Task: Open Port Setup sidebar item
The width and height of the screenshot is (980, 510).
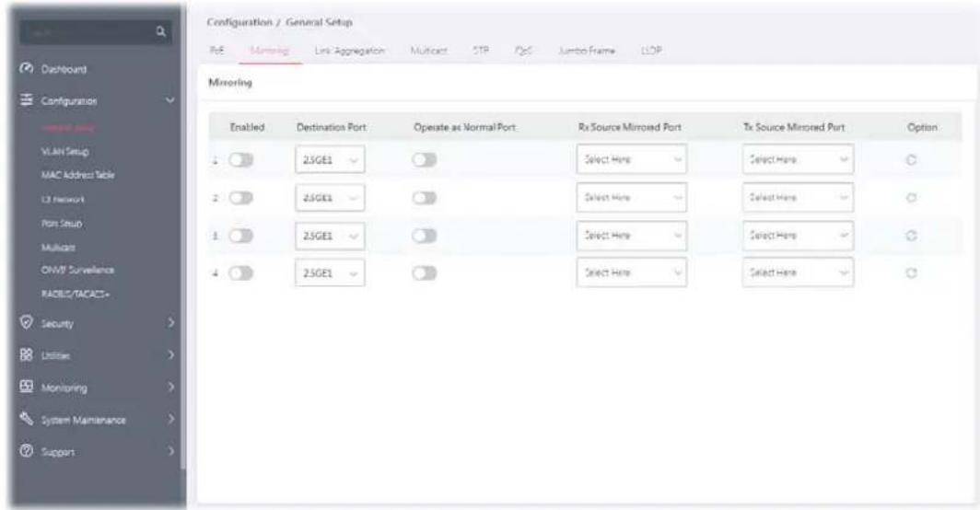Action: [x=61, y=223]
